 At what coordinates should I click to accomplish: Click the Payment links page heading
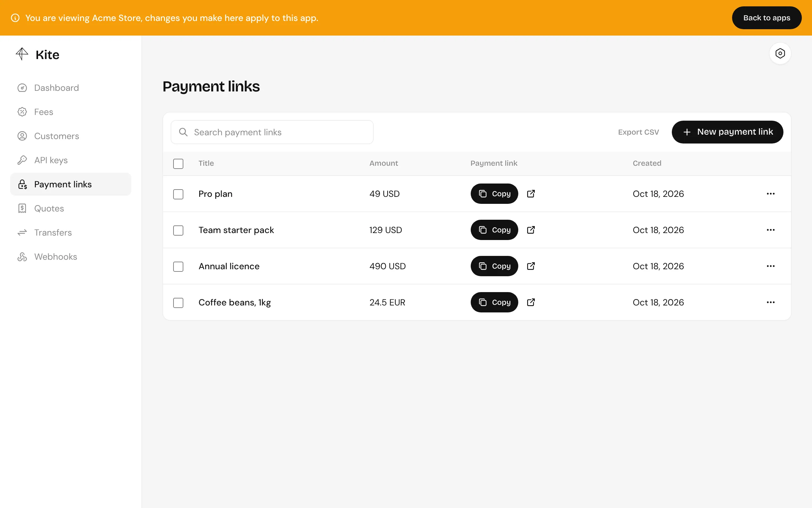click(x=211, y=87)
